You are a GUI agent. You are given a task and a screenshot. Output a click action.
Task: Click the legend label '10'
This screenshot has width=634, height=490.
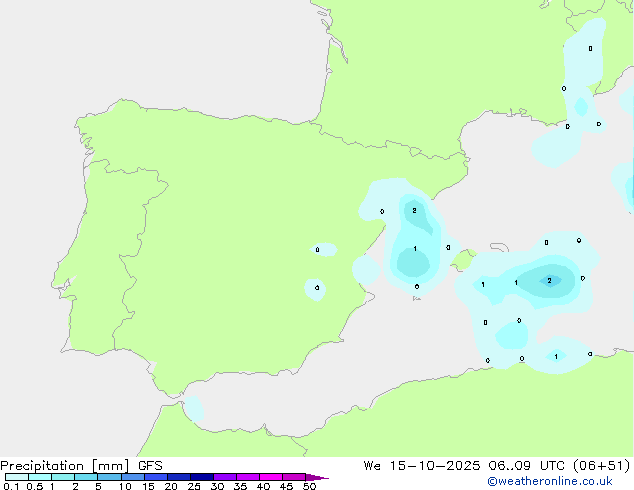tap(125, 486)
